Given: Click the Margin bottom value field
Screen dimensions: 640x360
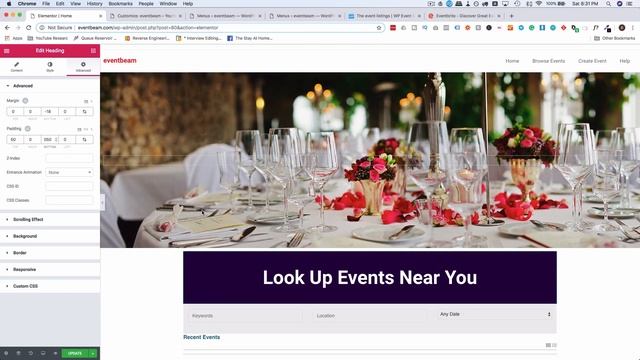Looking at the screenshot, I should [50, 111].
